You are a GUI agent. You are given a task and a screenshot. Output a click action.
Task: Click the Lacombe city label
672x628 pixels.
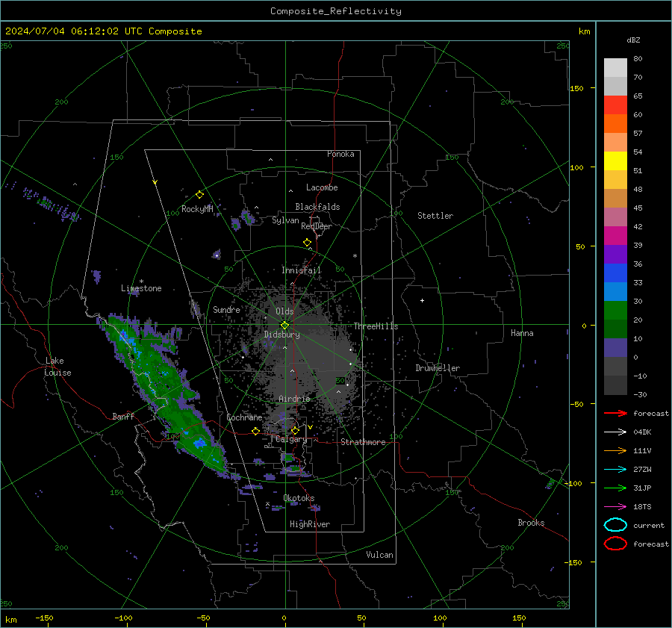click(322, 187)
